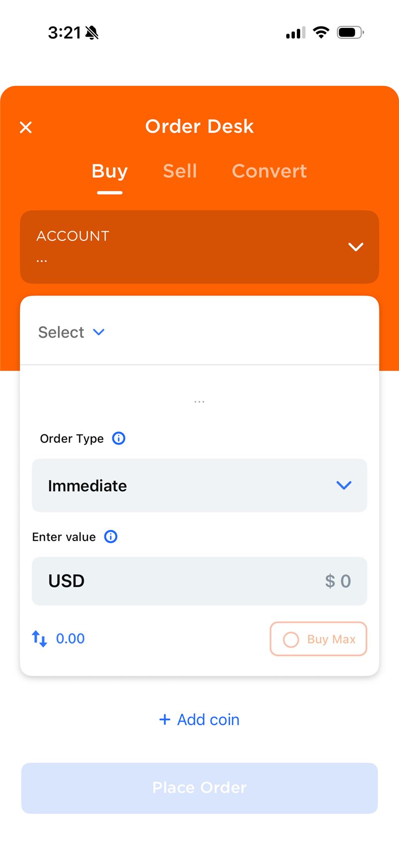The image size is (399, 868).
Task: Tap the silent mode bell icon
Action: [x=92, y=33]
